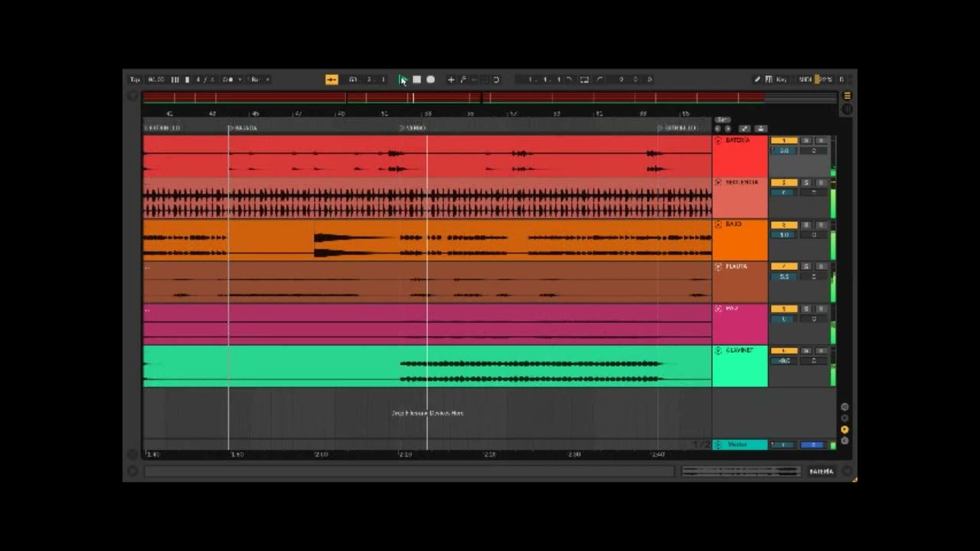Viewport: 980px width, 551px height.
Task: Click the MIDI indicator in top bar
Action: click(805, 80)
